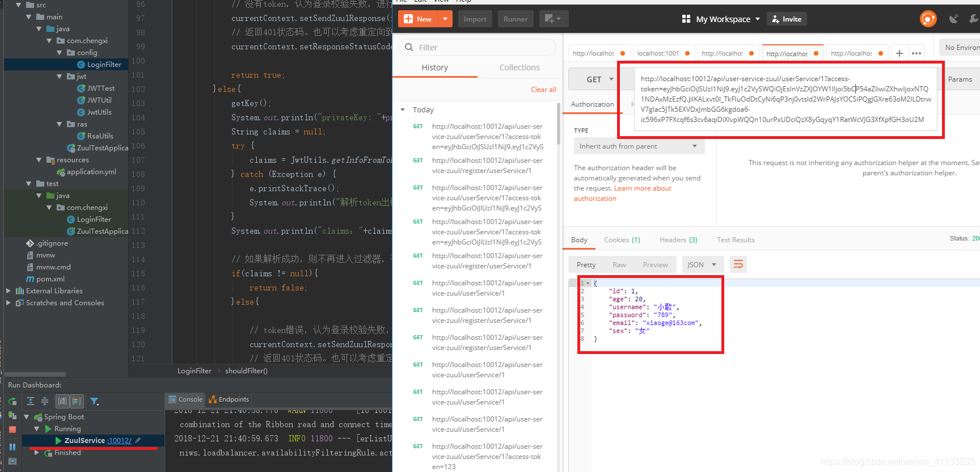Collapse the Spring Boot node in Run Dashboard
The image size is (980, 472).
[x=27, y=417]
